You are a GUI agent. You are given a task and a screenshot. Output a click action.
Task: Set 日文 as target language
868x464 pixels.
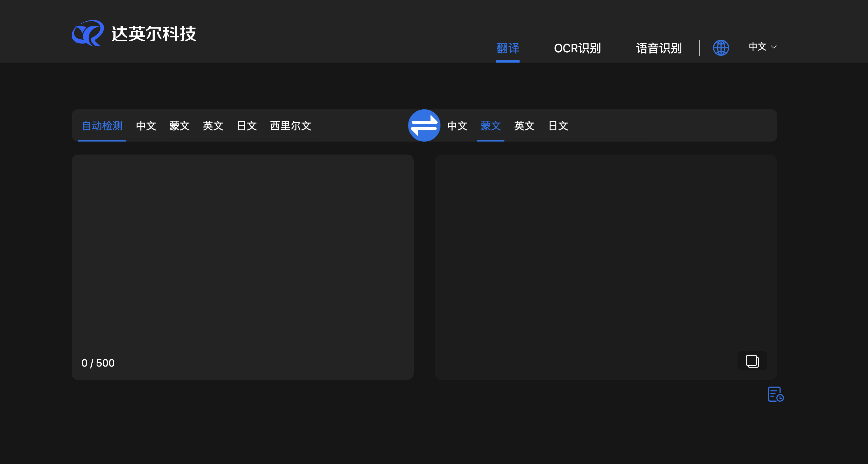tap(558, 126)
